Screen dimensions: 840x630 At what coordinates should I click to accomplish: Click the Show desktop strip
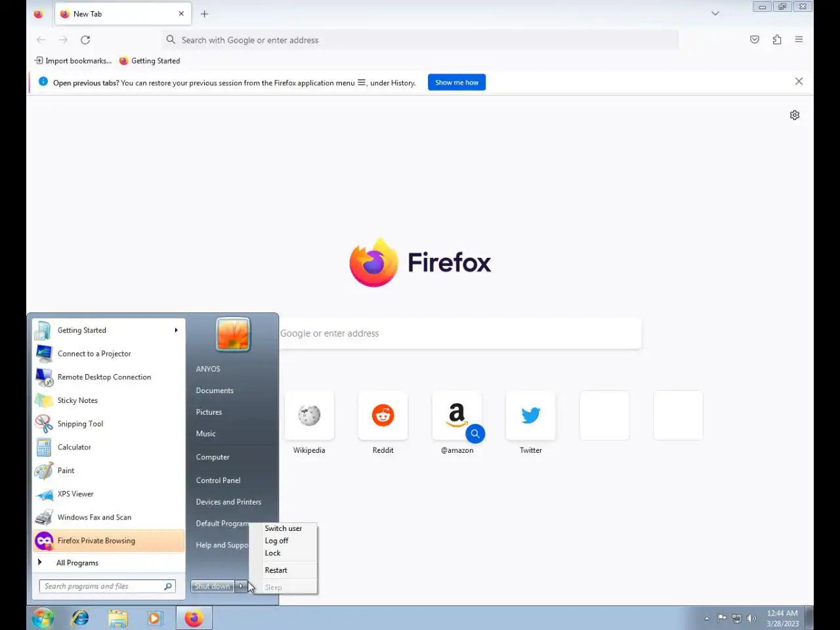(810, 618)
